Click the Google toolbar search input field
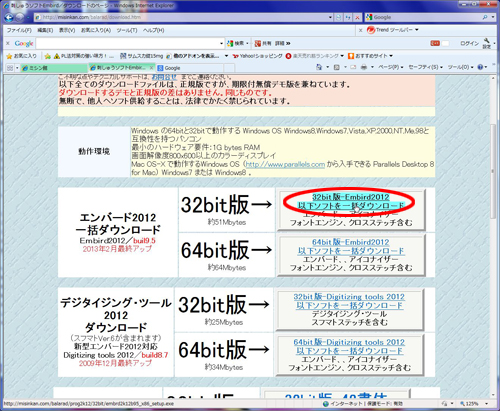This screenshot has width=500, height=411. pos(127,43)
